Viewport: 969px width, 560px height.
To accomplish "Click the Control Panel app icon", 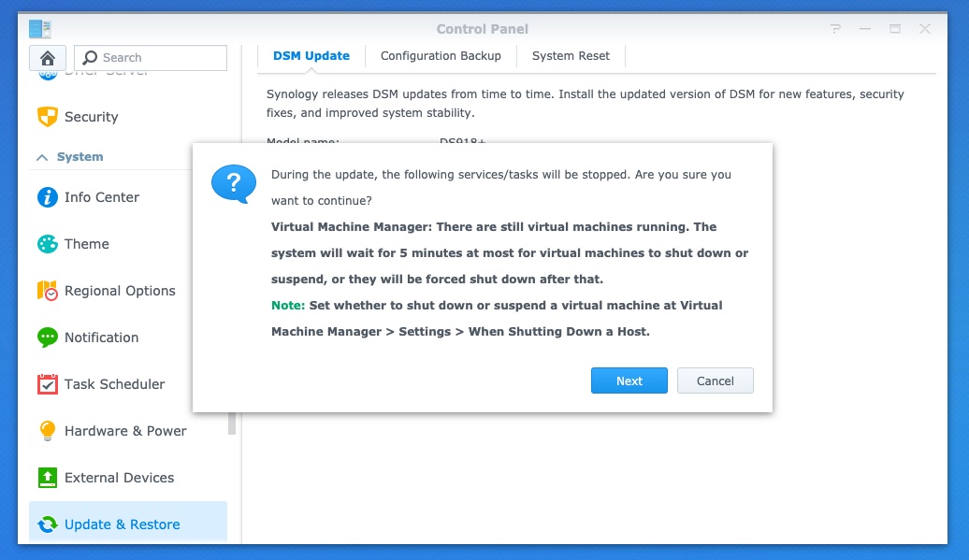I will (x=40, y=28).
